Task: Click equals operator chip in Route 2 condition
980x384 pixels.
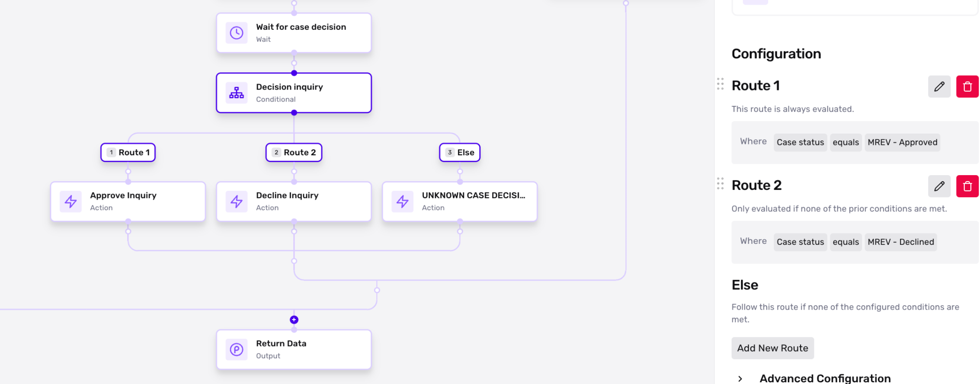Action: (846, 242)
